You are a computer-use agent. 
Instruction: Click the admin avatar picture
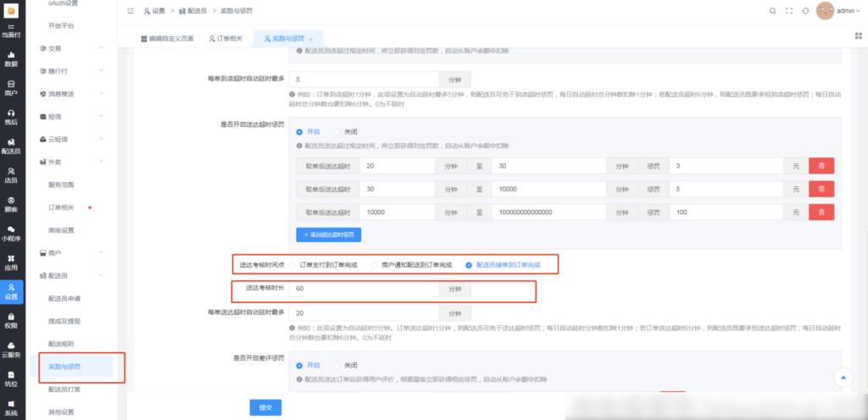[825, 10]
